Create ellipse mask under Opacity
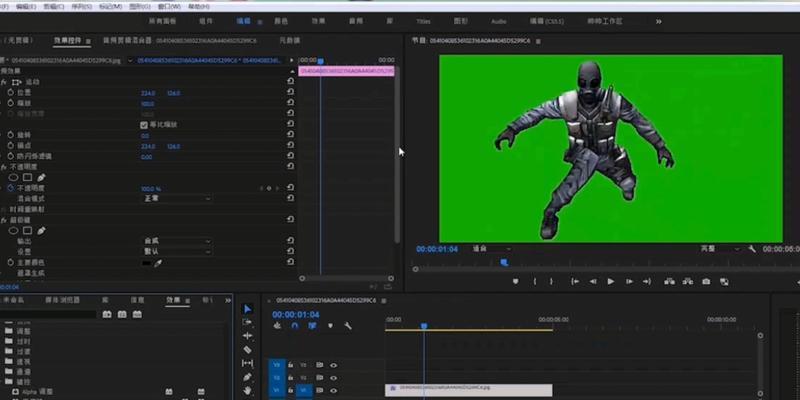This screenshot has width=800, height=400. 13,178
